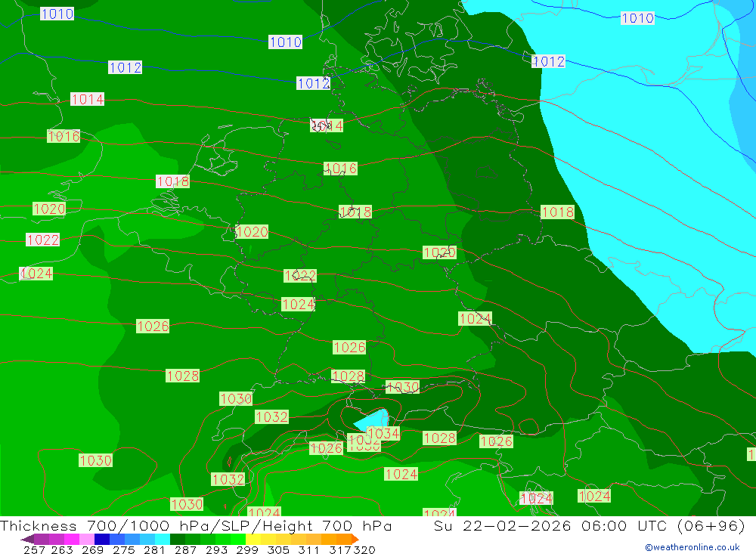Click the legend value 320
Image resolution: width=756 pixels, height=554 pixels.
(364, 549)
